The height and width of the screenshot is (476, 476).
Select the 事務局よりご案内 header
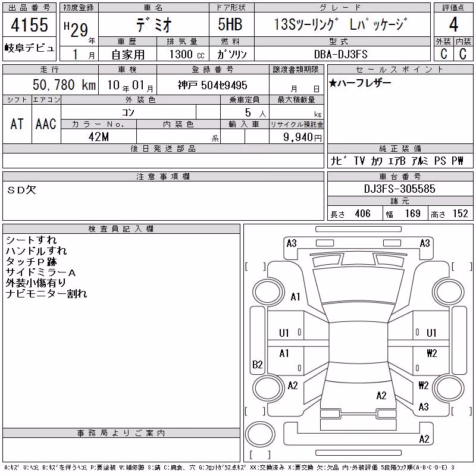121,433
